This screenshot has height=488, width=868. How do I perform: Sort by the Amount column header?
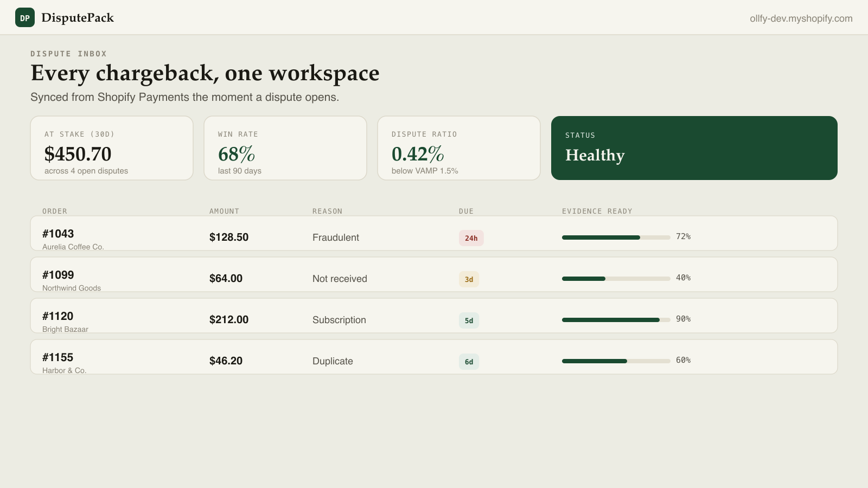[224, 211]
